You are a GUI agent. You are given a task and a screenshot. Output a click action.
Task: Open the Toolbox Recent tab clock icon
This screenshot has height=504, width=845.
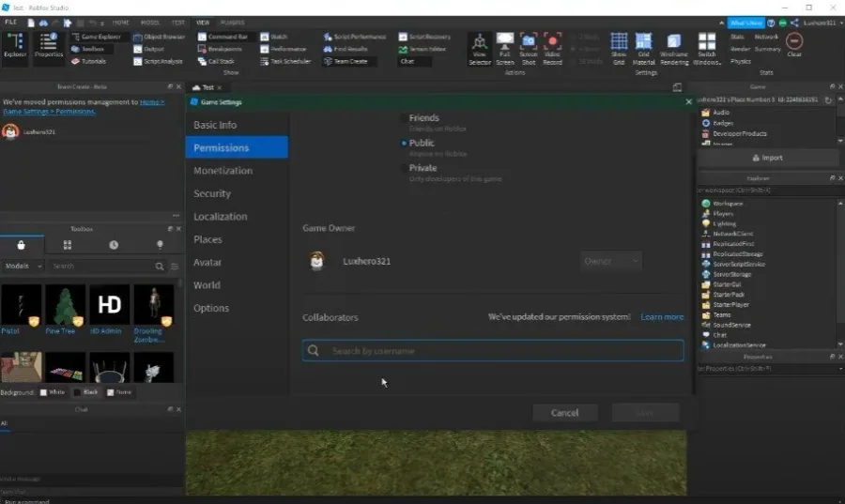[114, 245]
